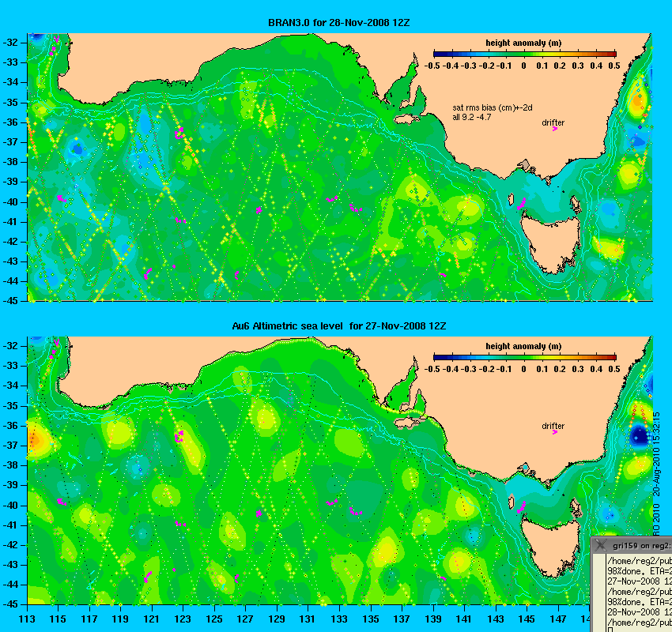Click the 'height anomaly (m)' label in the bottom plot
The width and height of the screenshot is (672, 632).
pyautogui.click(x=523, y=346)
